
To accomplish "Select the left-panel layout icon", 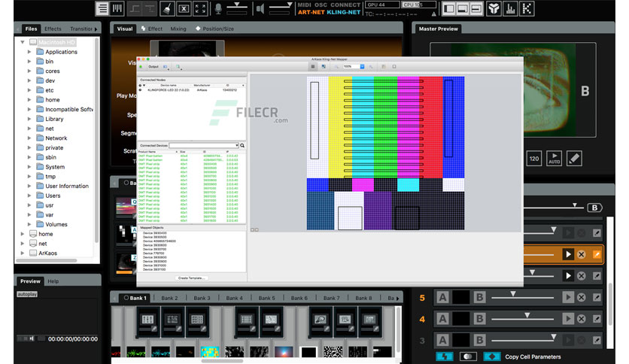I will [449, 8].
